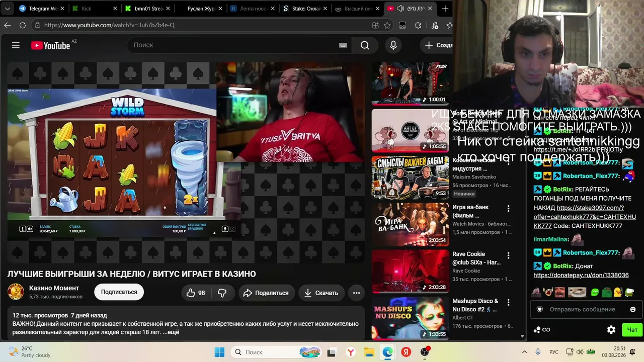Screen dimensions: 644x362
Task: Click the browser address bar URL
Action: [109, 25]
